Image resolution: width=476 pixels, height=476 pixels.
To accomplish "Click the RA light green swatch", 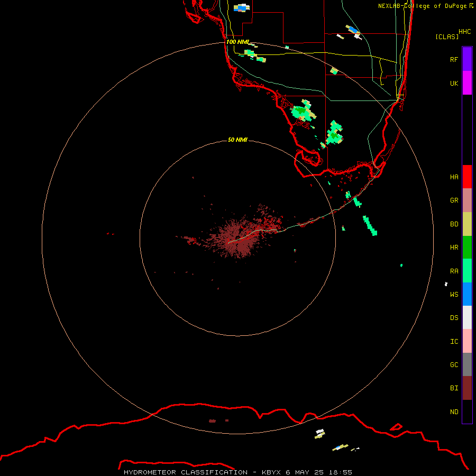I will tap(467, 271).
